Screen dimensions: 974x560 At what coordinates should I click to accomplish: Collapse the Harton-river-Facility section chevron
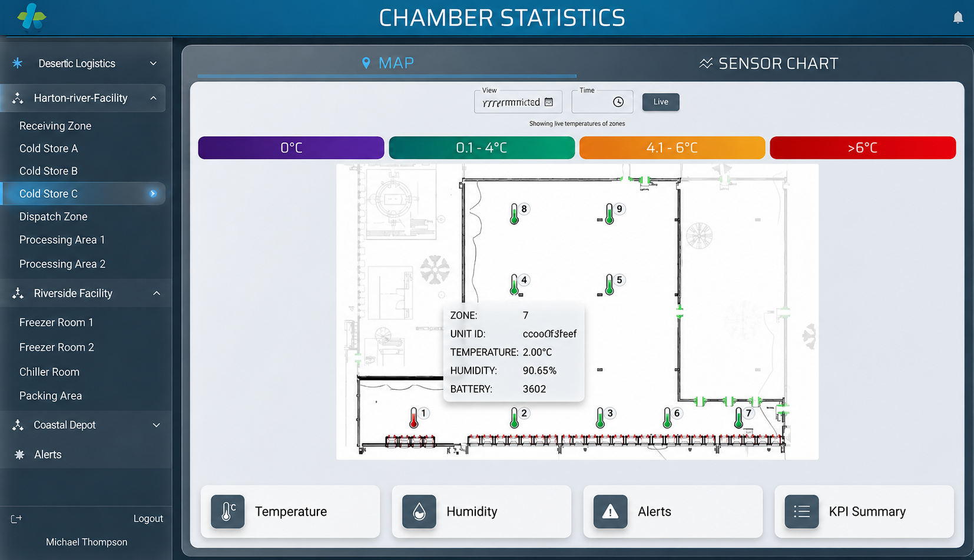pyautogui.click(x=154, y=98)
